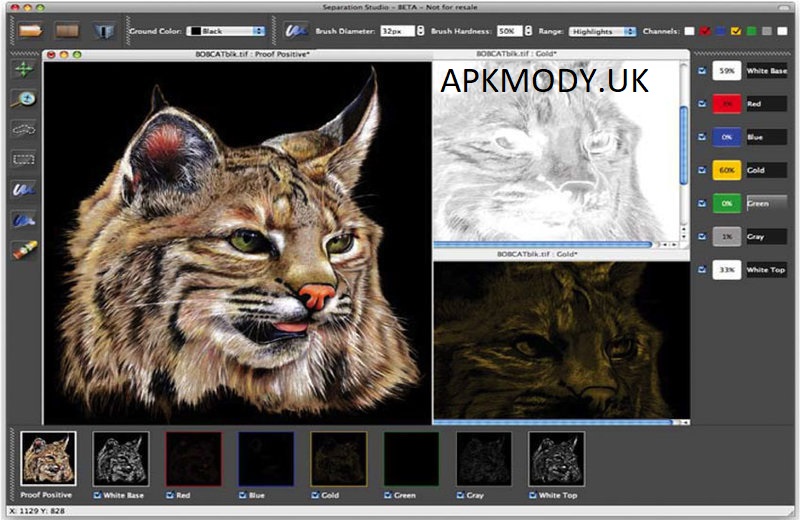Toggle the first white Channels checkbox

pyautogui.click(x=689, y=31)
